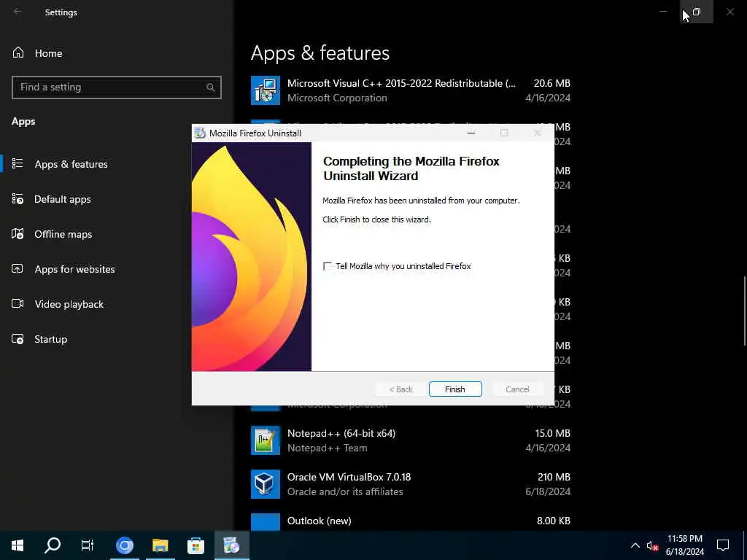
Task: Click Oracle and/or its affiliates publisher text
Action: click(x=345, y=492)
